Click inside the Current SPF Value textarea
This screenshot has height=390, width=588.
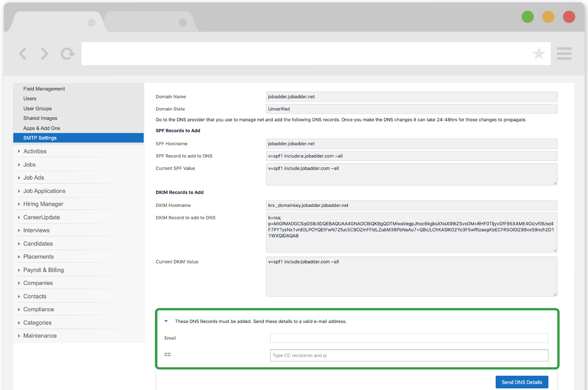[411, 174]
